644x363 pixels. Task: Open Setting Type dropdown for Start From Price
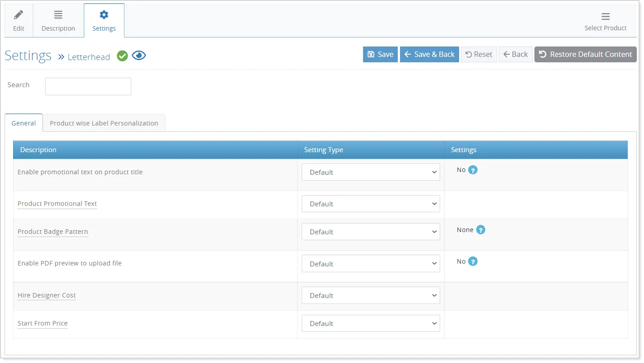tap(371, 323)
